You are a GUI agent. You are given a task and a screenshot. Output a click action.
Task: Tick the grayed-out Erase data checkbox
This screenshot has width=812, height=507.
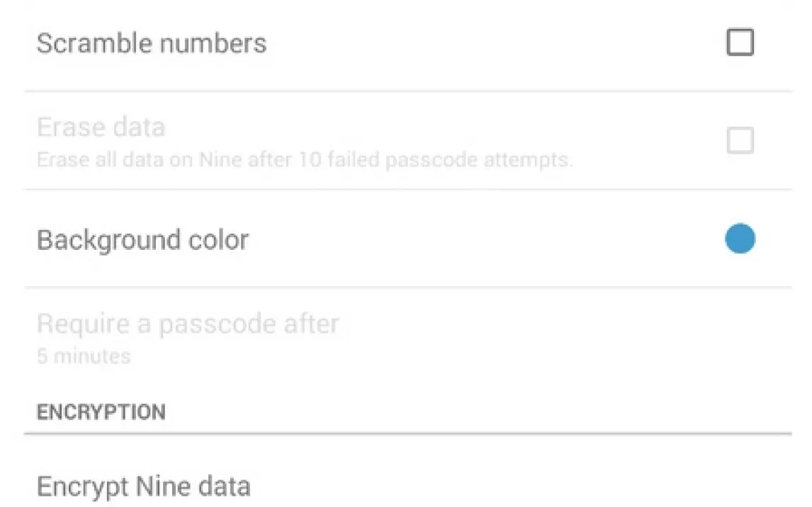pos(740,141)
